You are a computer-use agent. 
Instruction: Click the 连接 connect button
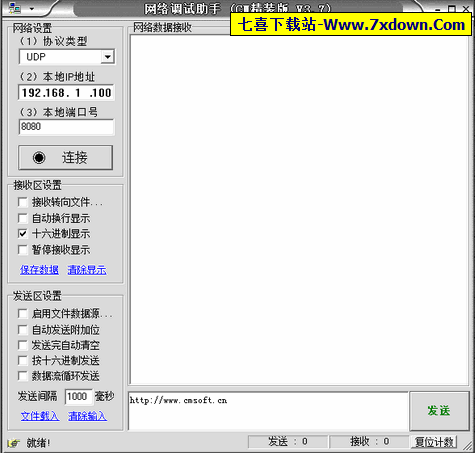pos(65,157)
